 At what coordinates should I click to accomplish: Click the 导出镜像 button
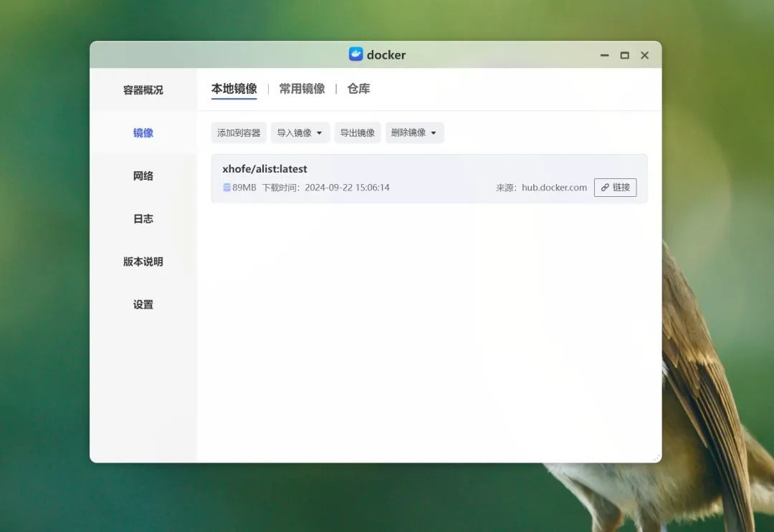pyautogui.click(x=358, y=132)
